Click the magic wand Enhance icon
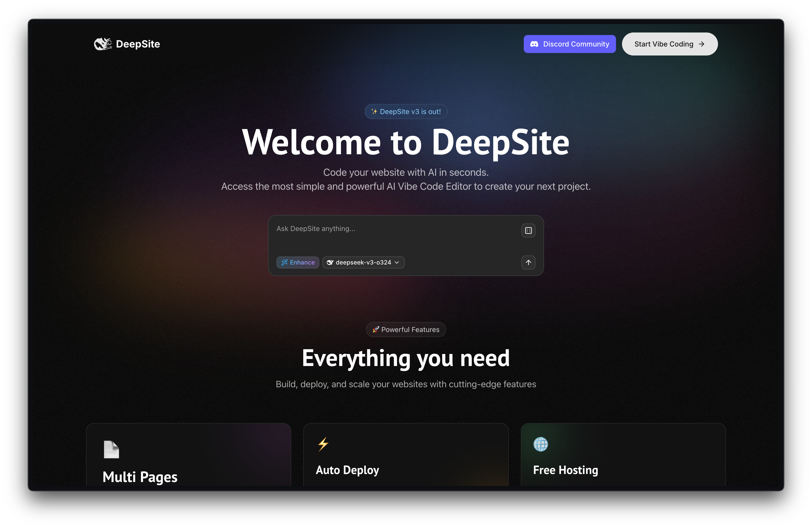Viewport: 812px width, 528px height. (284, 262)
